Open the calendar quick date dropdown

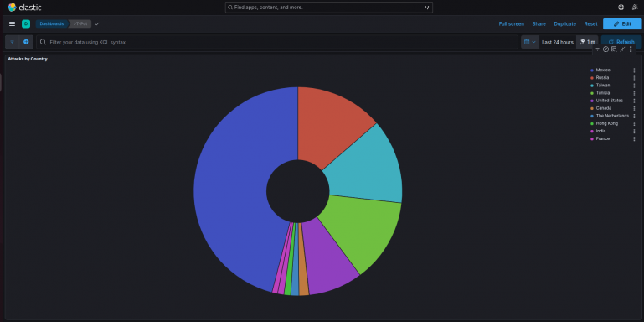[530, 42]
